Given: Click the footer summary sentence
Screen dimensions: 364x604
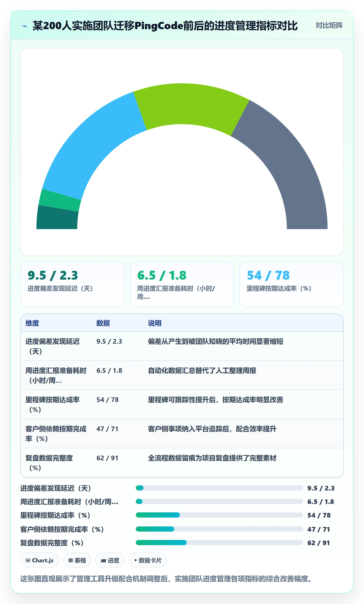Looking at the screenshot, I should 166,579.
